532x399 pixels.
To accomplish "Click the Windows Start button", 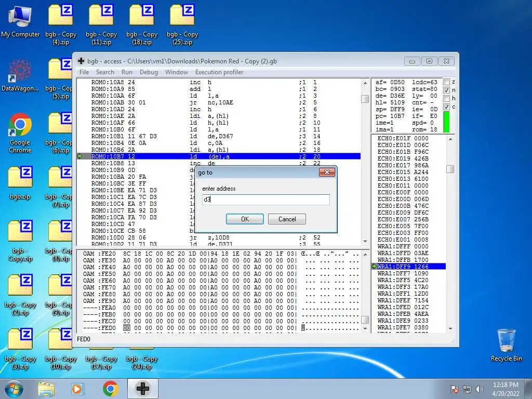I will click(14, 389).
